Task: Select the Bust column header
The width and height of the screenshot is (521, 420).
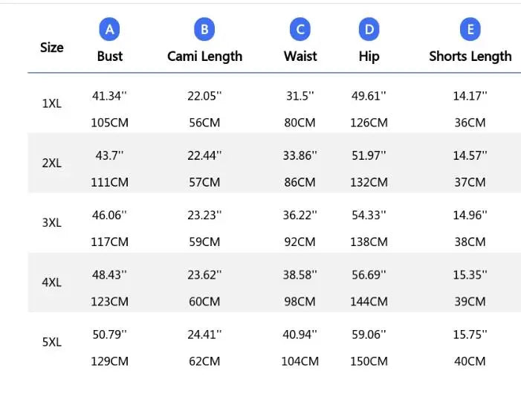Action: [110, 56]
